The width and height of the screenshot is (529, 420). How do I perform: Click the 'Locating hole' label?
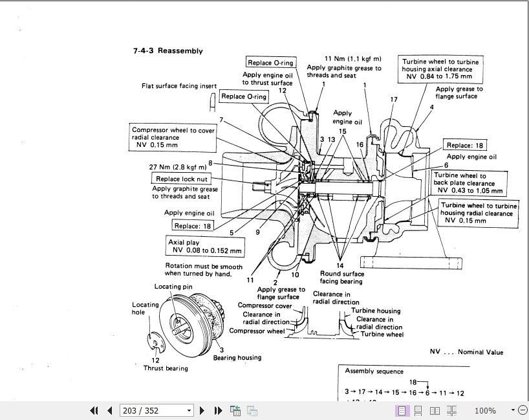145,308
